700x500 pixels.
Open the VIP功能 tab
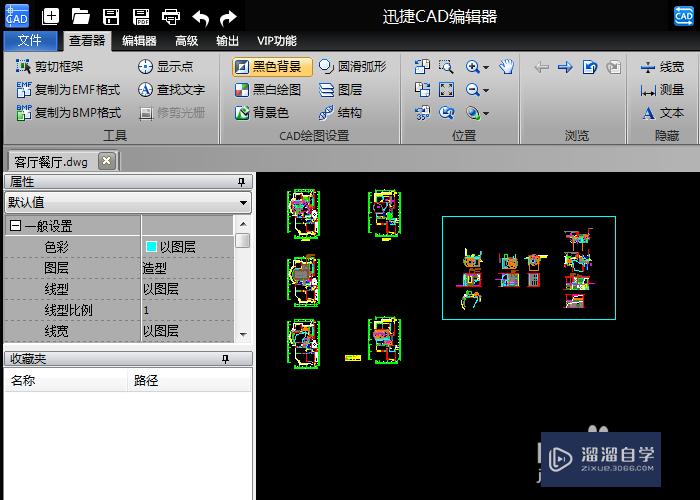pyautogui.click(x=276, y=41)
